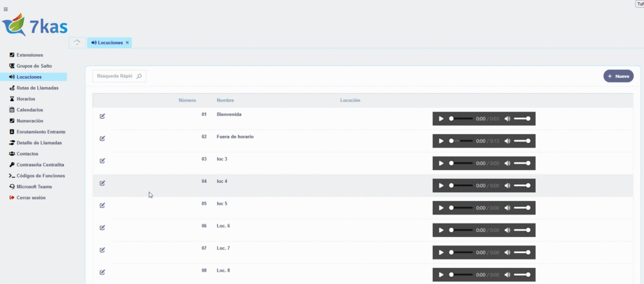Click the edit icon for Bienvenida row
The height and width of the screenshot is (284, 644).
[102, 116]
